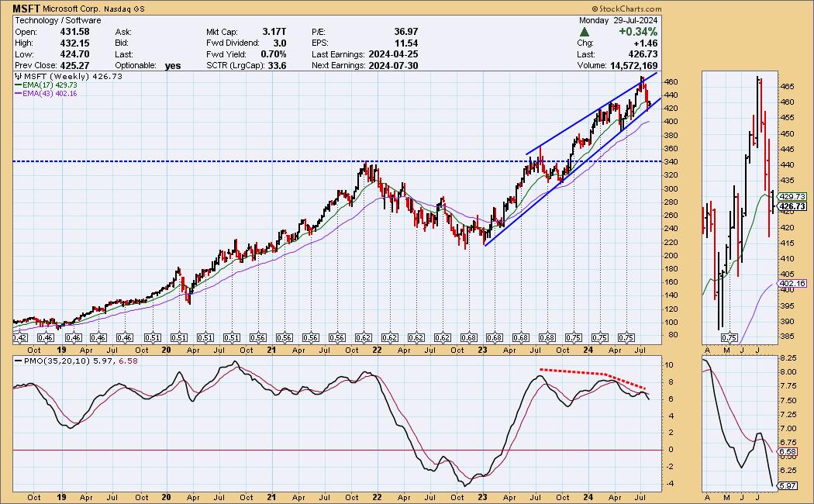The image size is (814, 504).
Task: Click the 465 label on zoom panel axis
Action: pos(787,86)
